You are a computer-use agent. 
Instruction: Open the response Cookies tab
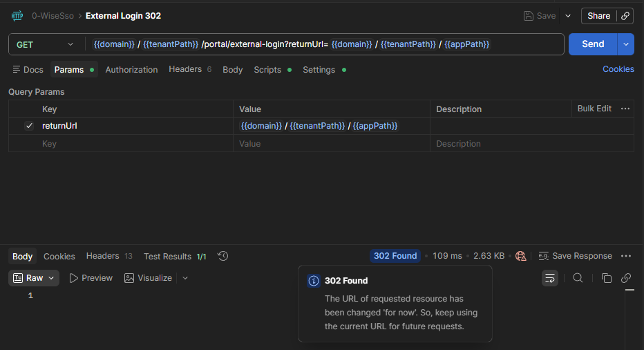tap(59, 256)
